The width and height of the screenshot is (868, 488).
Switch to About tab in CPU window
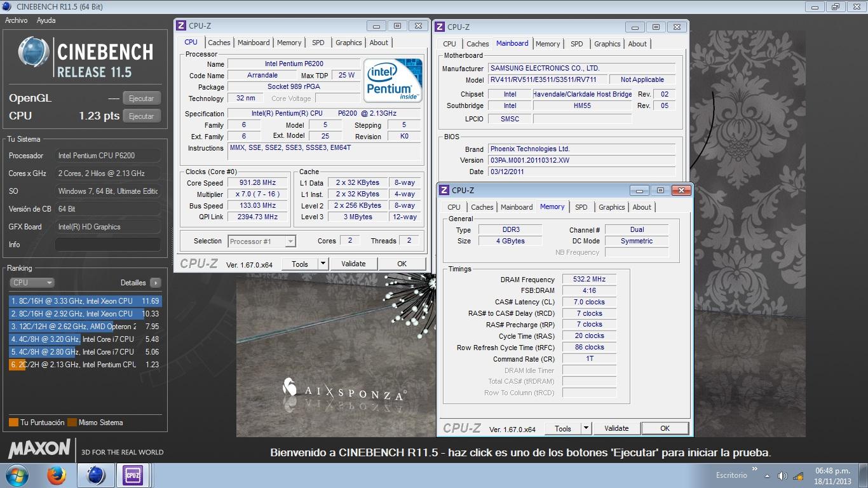point(379,43)
